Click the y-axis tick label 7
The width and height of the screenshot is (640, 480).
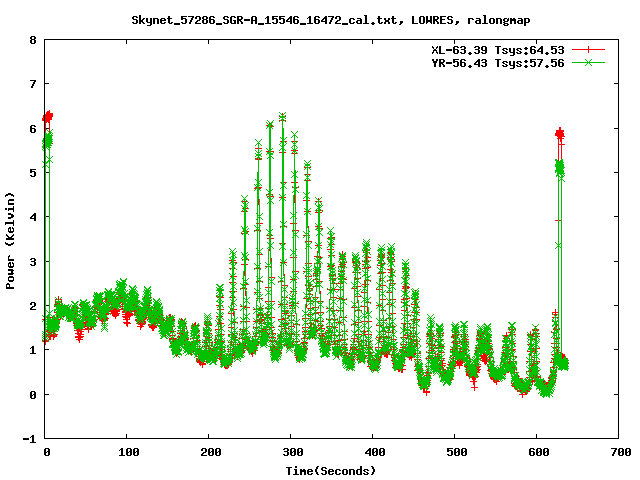(x=33, y=84)
